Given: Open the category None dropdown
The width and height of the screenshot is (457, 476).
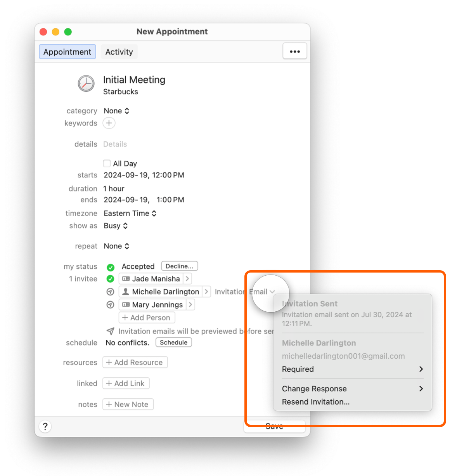Looking at the screenshot, I should (x=116, y=111).
